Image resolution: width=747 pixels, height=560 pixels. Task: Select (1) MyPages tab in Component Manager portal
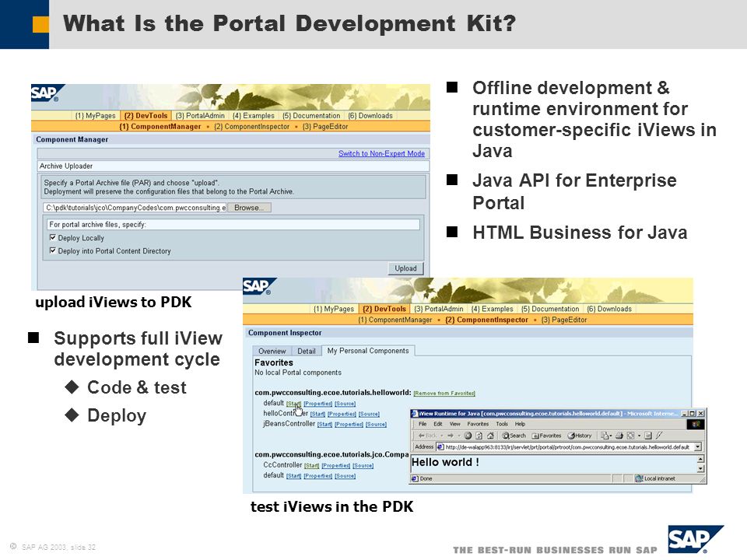95,116
